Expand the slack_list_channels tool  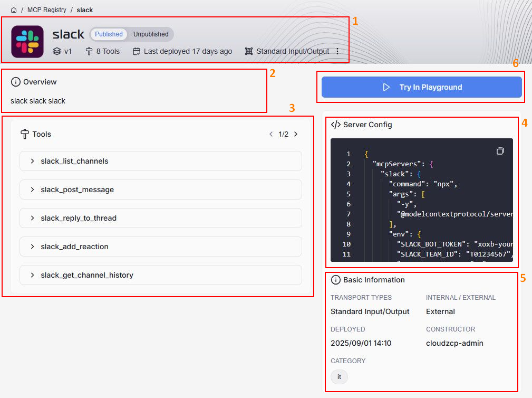tap(161, 161)
